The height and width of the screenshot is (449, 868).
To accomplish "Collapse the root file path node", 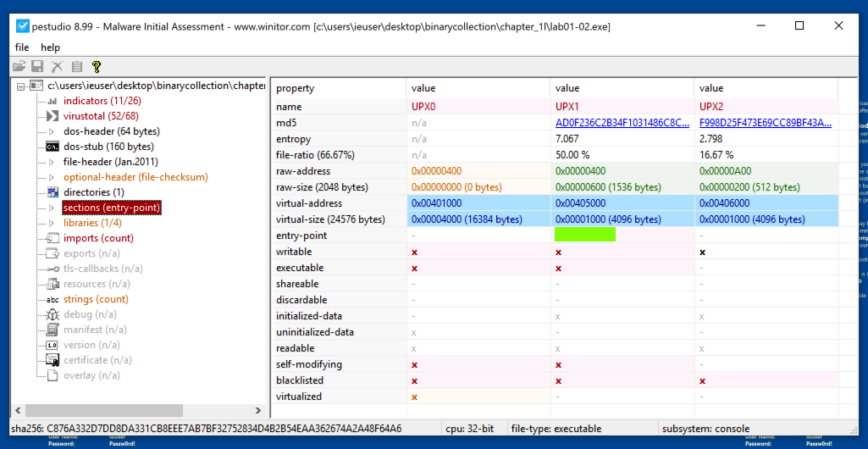I will [x=20, y=86].
